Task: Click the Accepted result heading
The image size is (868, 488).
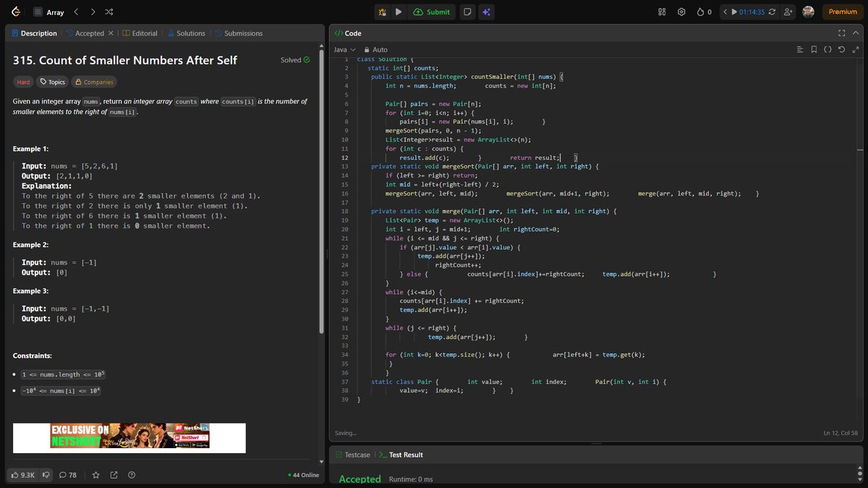Action: pyautogui.click(x=359, y=479)
